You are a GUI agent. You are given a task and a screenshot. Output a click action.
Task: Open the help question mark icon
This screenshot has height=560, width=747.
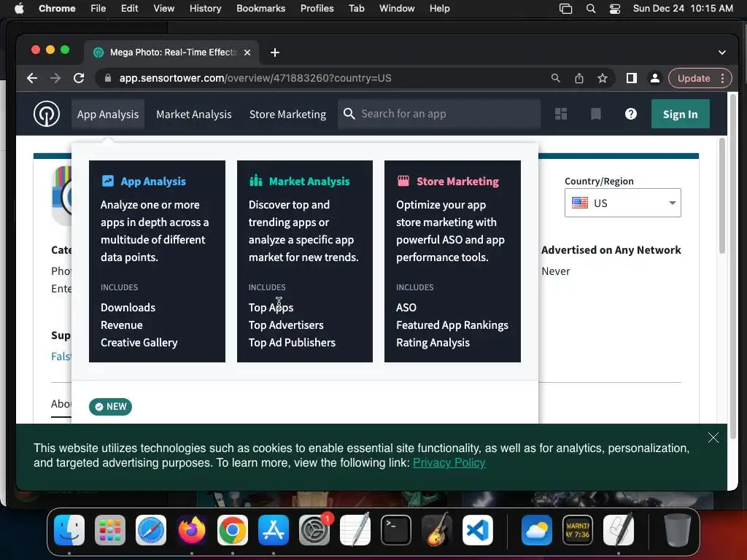(x=631, y=114)
